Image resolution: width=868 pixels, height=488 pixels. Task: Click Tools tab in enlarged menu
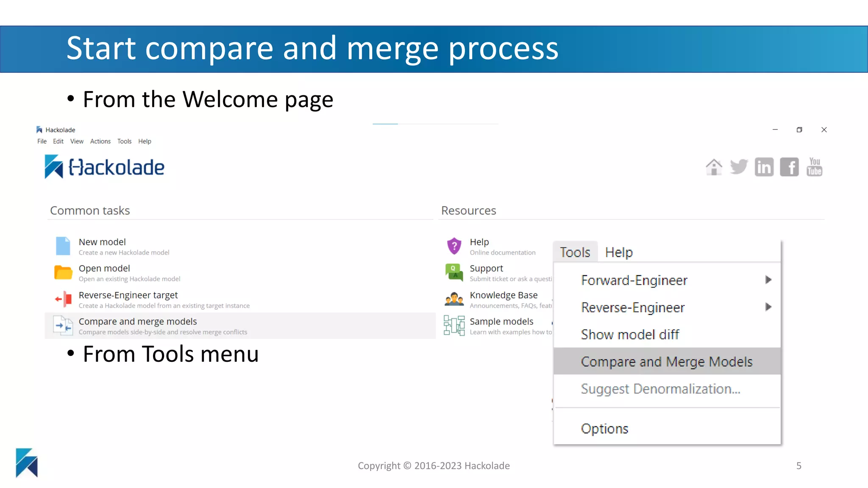click(x=575, y=252)
